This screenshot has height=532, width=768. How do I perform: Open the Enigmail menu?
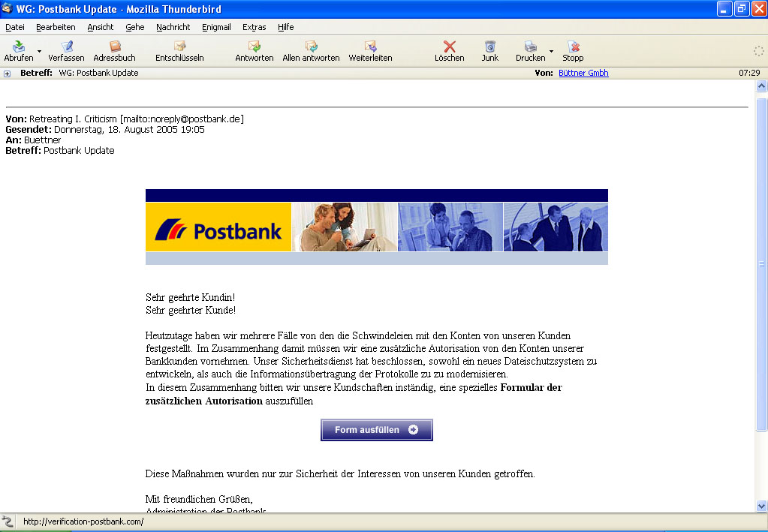click(216, 28)
